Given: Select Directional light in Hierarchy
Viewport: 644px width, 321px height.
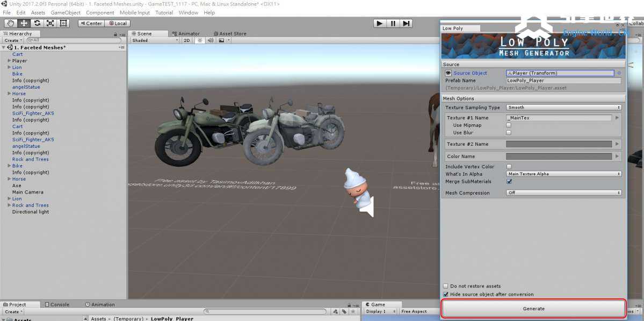Looking at the screenshot, I should (x=31, y=212).
